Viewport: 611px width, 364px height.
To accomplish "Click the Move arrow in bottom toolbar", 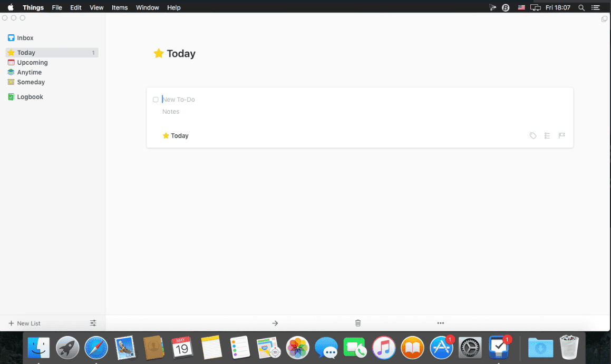I will pyautogui.click(x=275, y=323).
